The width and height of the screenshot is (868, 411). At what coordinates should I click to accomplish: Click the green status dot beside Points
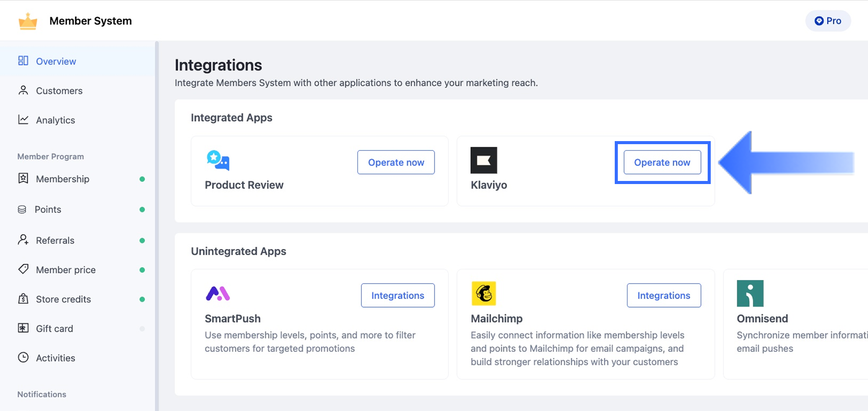click(x=142, y=210)
